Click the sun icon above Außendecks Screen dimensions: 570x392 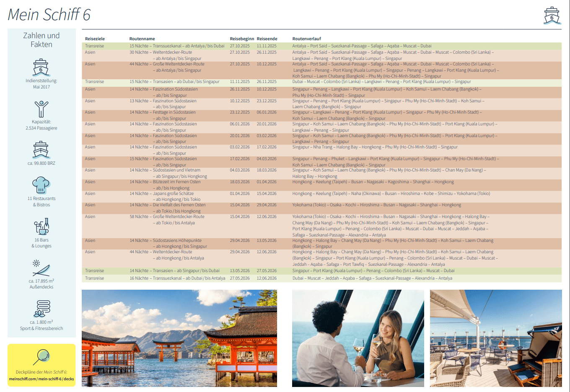pyautogui.click(x=41, y=266)
